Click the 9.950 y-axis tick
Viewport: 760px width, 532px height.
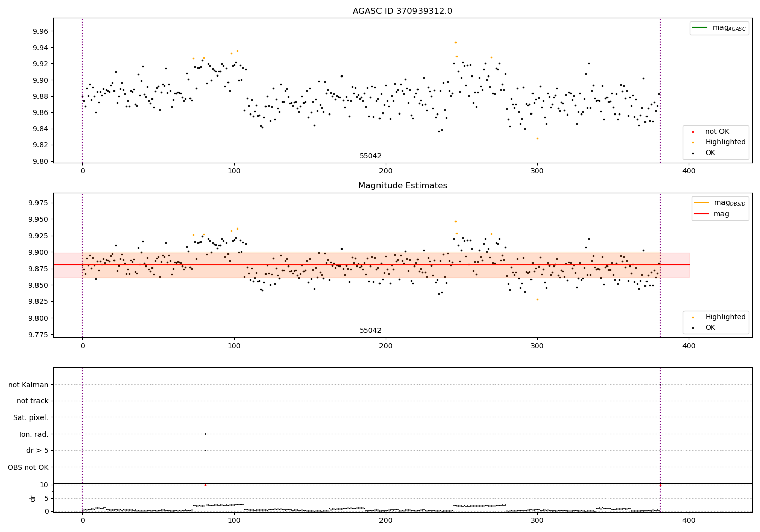click(x=39, y=219)
